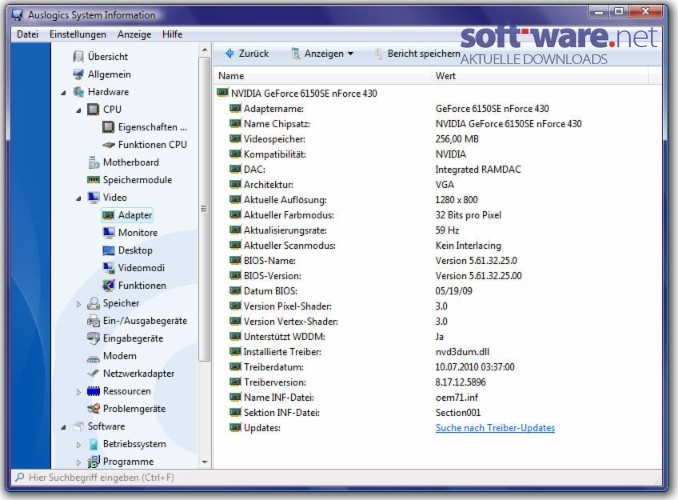Minimize the Auslogics System Information window

[x=599, y=12]
